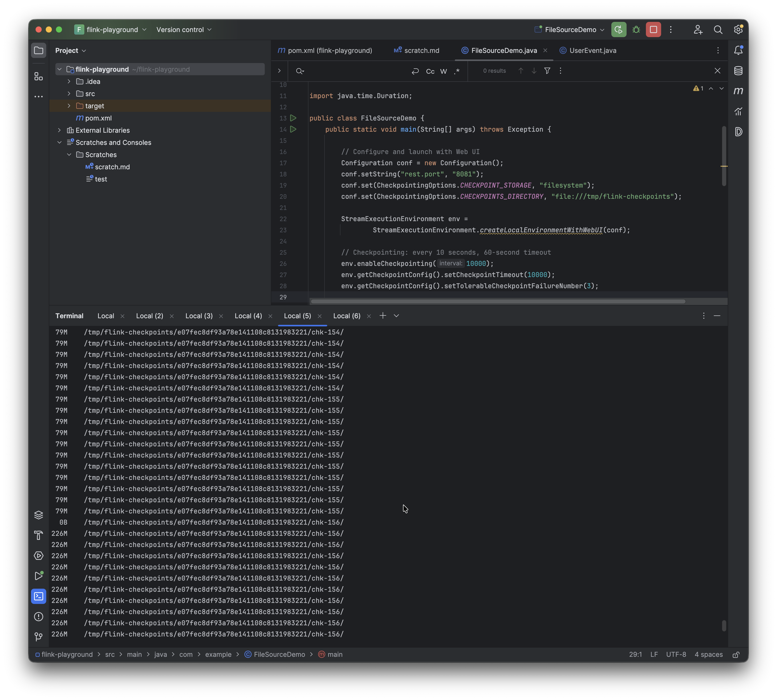Click editor vertical scrollbar thumb
This screenshot has height=700, width=777.
click(724, 156)
